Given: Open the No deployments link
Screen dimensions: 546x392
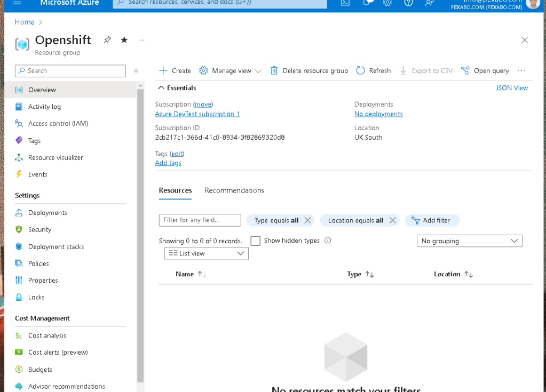Looking at the screenshot, I should 378,114.
